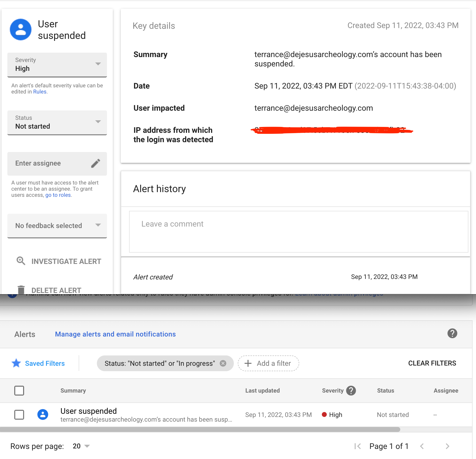Click INVESTIGATE ALERT button text
The width and height of the screenshot is (476, 459).
66,261
